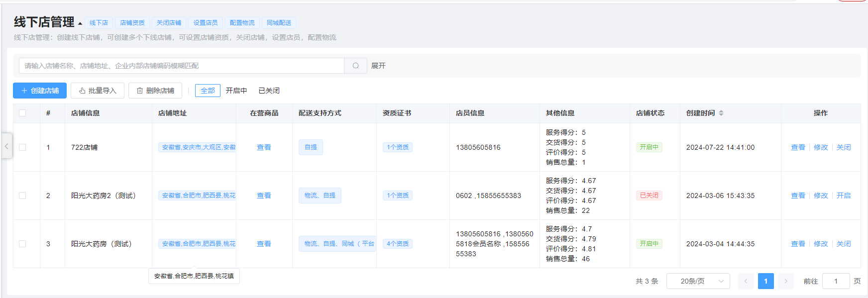Select the 已关闭 status filter
The image size is (868, 298).
[x=269, y=91]
